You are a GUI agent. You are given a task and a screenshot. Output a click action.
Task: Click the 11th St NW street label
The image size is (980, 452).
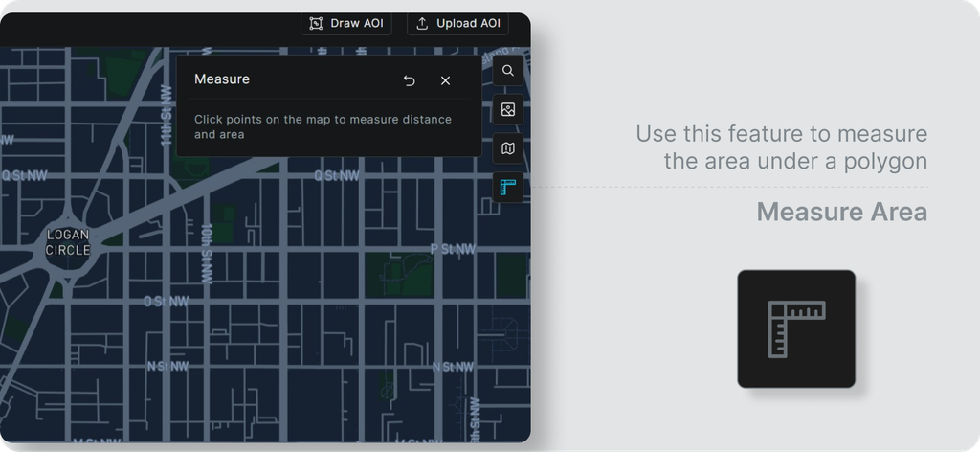tap(167, 116)
